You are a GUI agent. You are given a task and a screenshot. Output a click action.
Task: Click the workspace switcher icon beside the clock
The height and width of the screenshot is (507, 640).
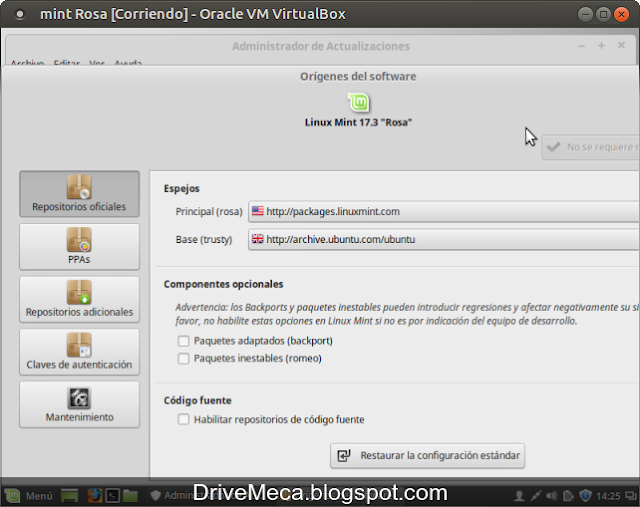(631, 496)
